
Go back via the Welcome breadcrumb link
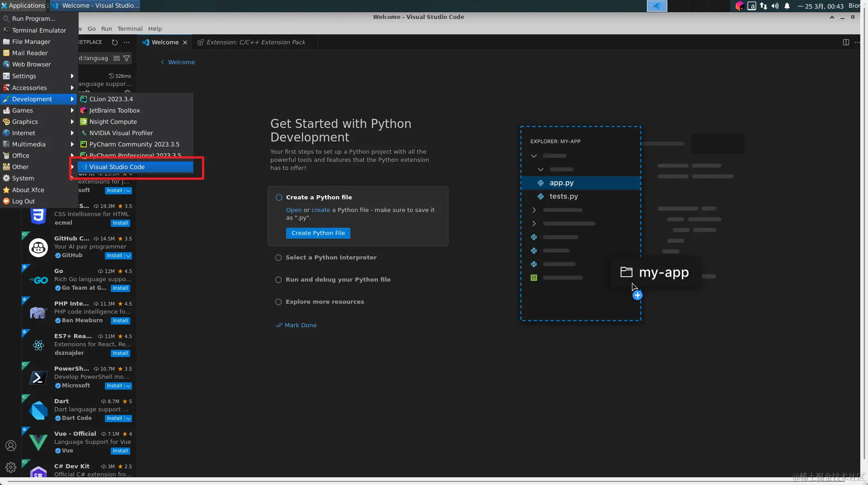tap(178, 62)
